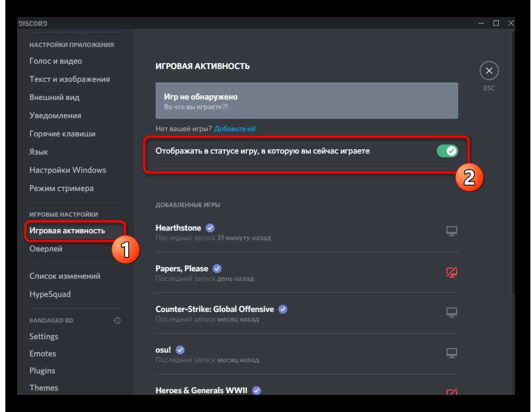Click 'Последний запуск 31 минуту назад' text

tap(213, 238)
